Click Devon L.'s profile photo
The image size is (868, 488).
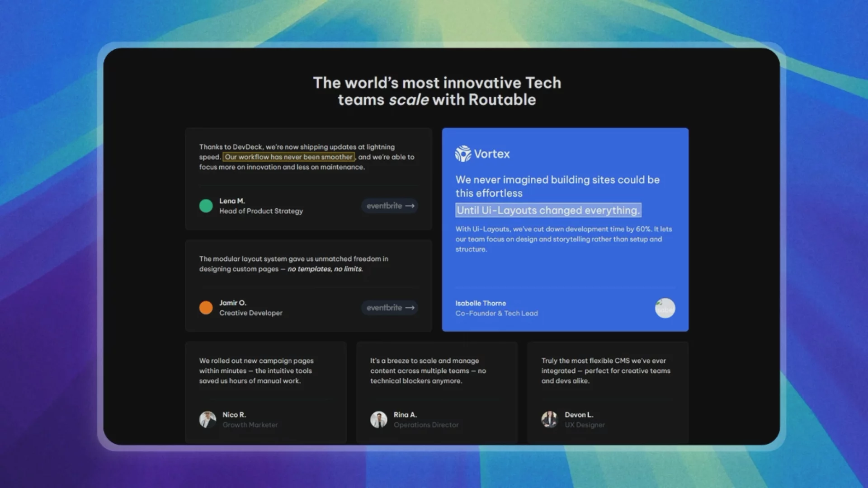(550, 420)
